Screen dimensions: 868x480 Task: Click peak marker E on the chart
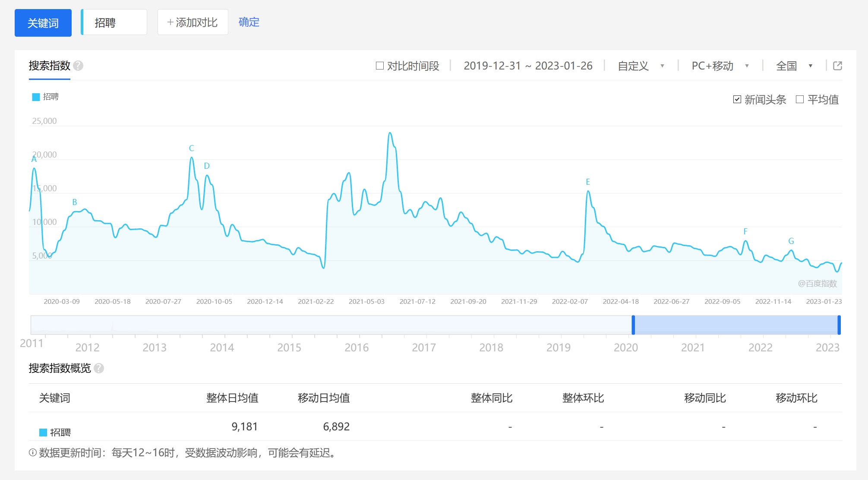click(x=587, y=182)
